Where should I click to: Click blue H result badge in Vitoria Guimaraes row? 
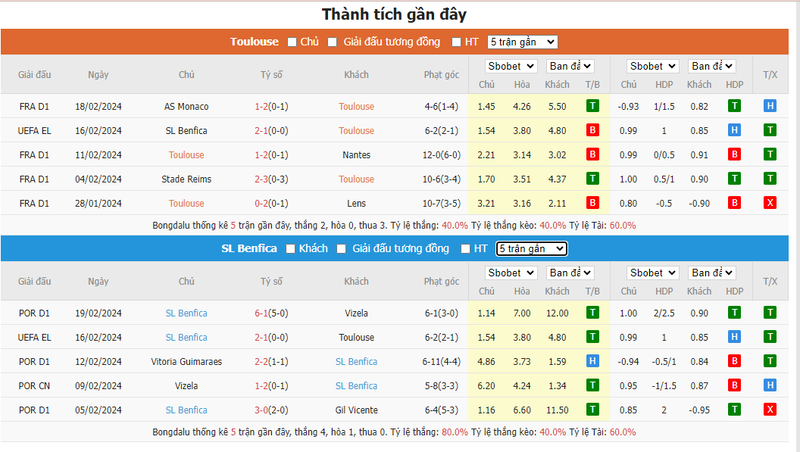tap(592, 361)
